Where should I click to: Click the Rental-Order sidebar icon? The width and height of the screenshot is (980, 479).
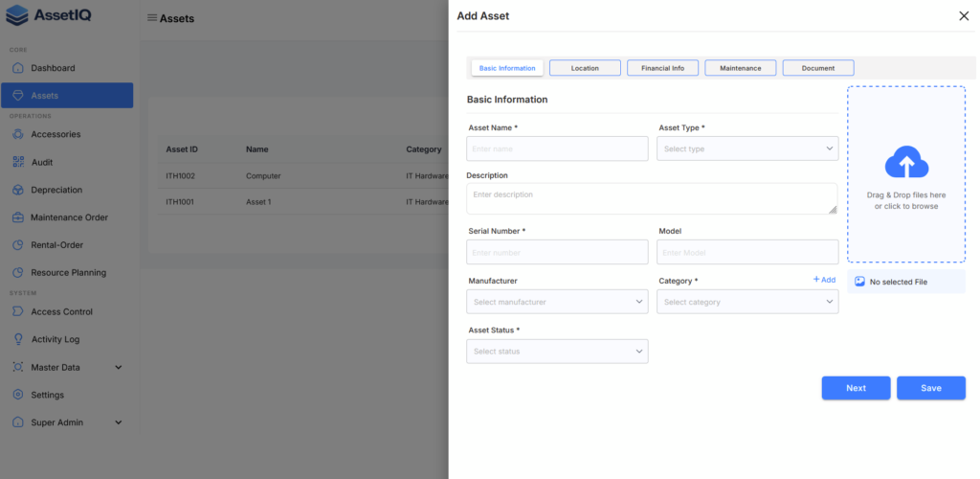point(18,245)
